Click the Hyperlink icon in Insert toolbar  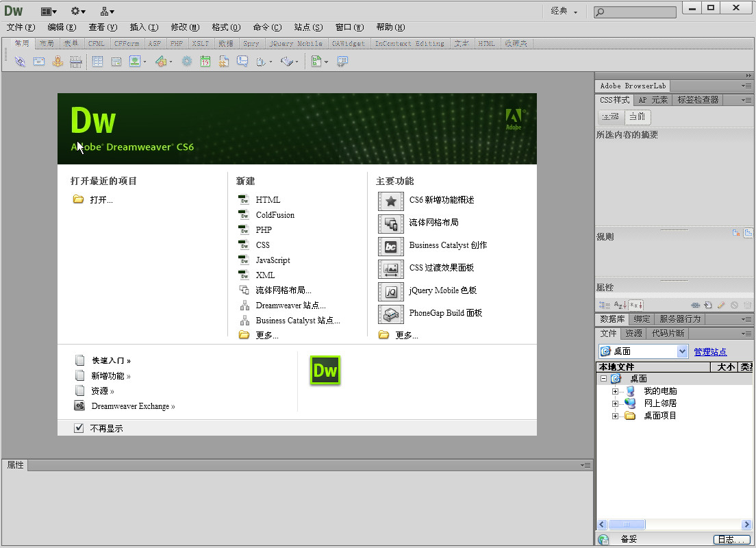20,61
